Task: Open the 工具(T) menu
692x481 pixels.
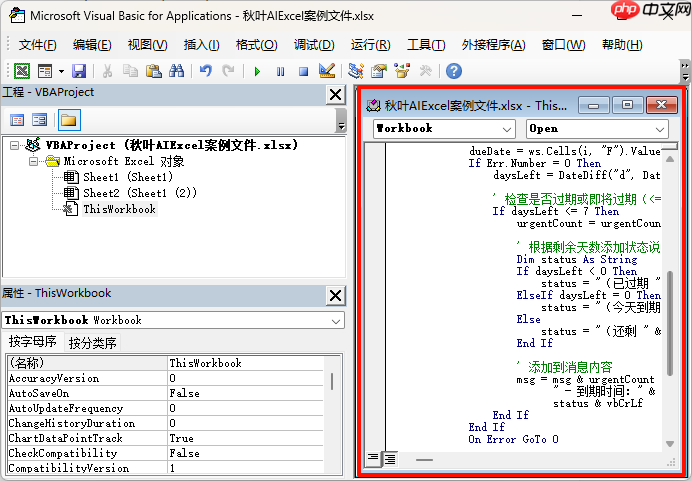Action: tap(426, 45)
